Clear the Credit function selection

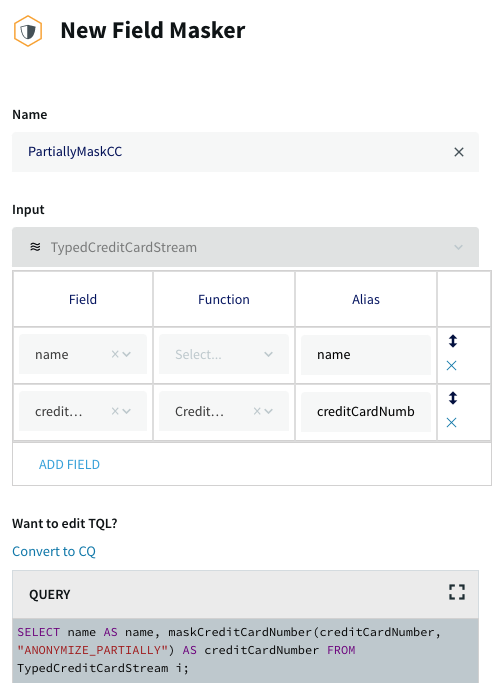click(257, 411)
